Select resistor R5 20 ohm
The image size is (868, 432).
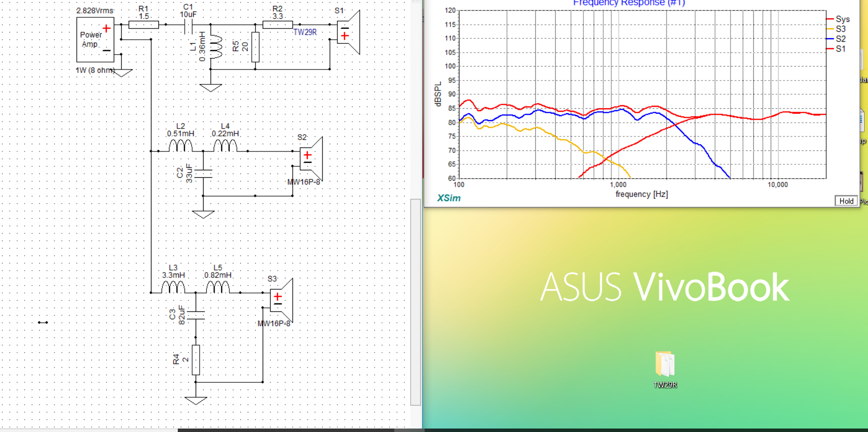(255, 47)
